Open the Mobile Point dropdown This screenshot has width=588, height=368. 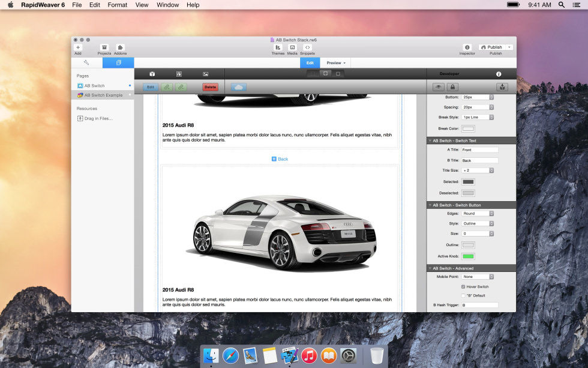(x=478, y=277)
